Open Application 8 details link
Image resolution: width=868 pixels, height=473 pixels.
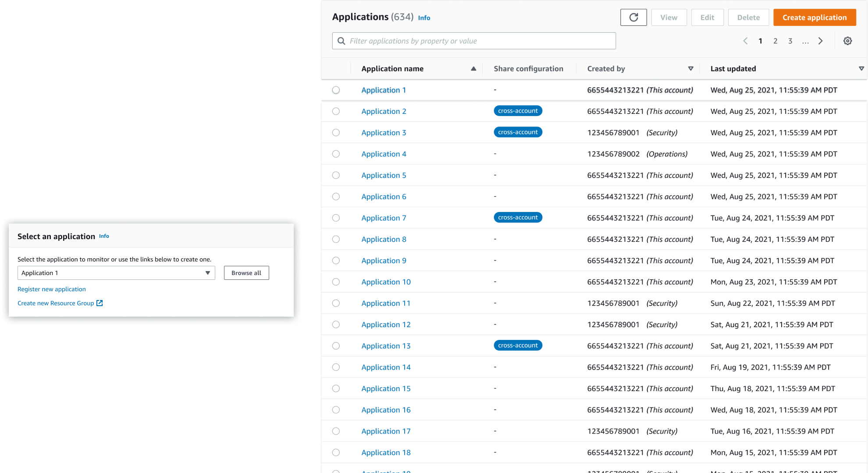[x=384, y=239]
